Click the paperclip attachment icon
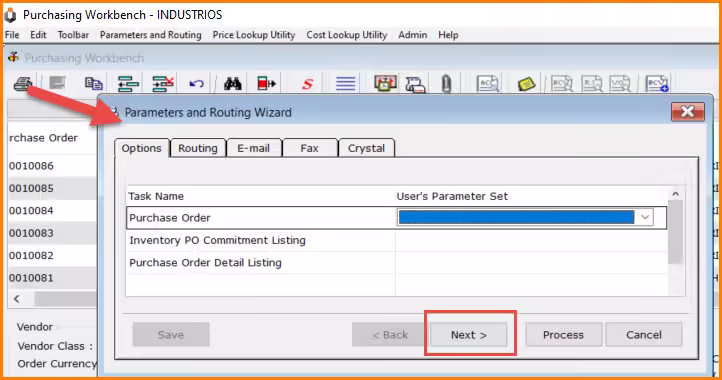The image size is (722, 380). 446,84
